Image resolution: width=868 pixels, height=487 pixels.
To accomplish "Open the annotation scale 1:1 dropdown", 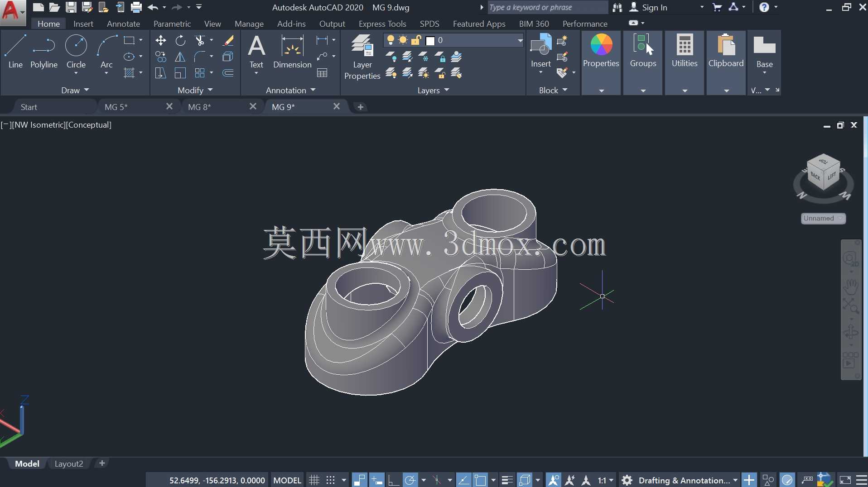I will [606, 480].
